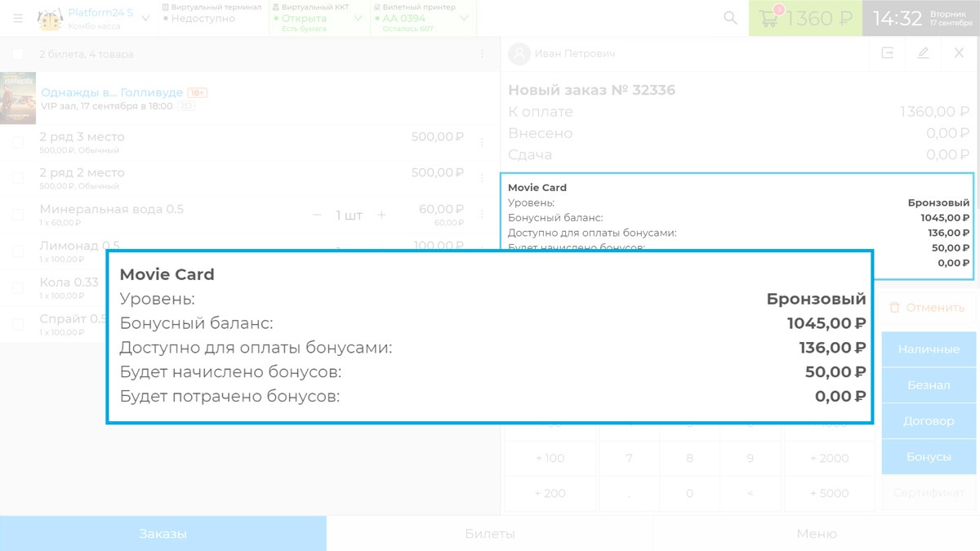
Task: Open the hamburger main menu icon
Action: [18, 18]
